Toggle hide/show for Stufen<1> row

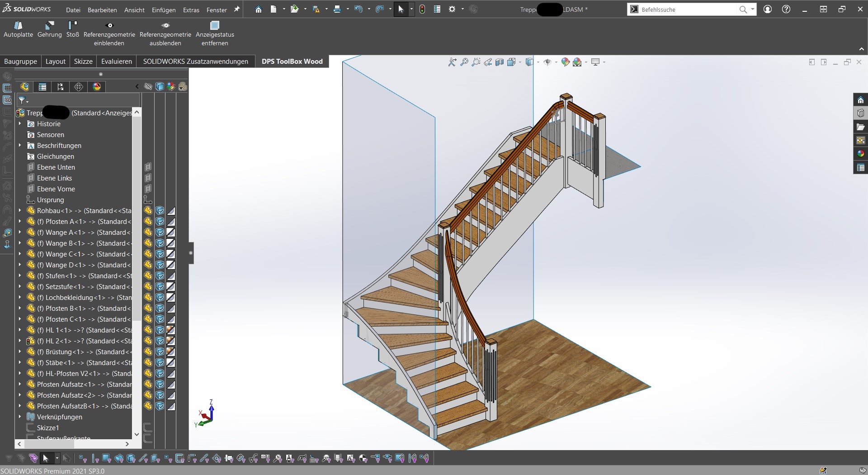148,276
